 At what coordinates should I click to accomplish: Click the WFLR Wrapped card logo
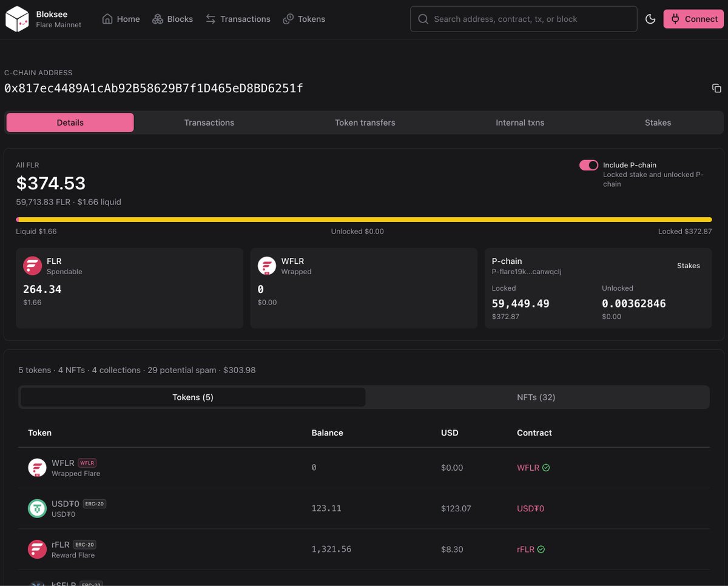[x=267, y=266]
